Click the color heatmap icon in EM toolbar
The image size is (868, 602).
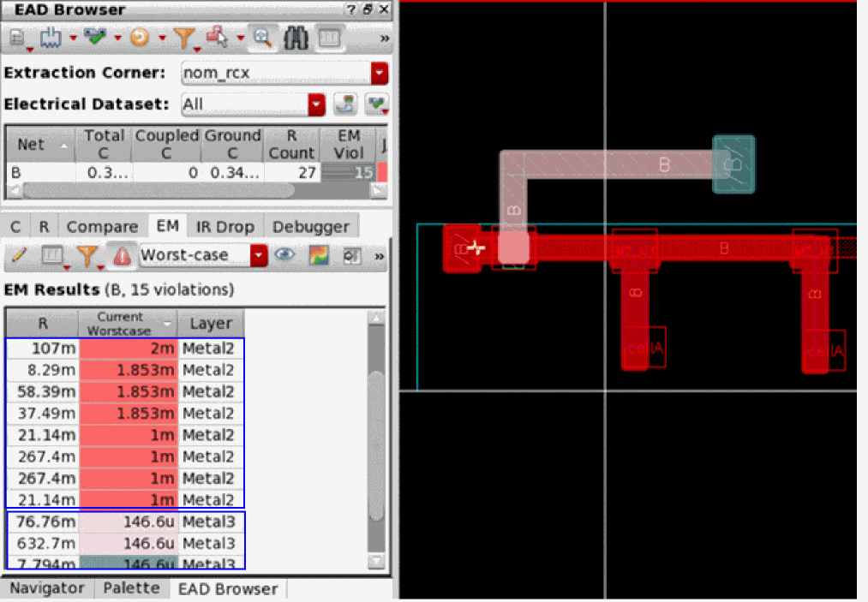(x=320, y=255)
